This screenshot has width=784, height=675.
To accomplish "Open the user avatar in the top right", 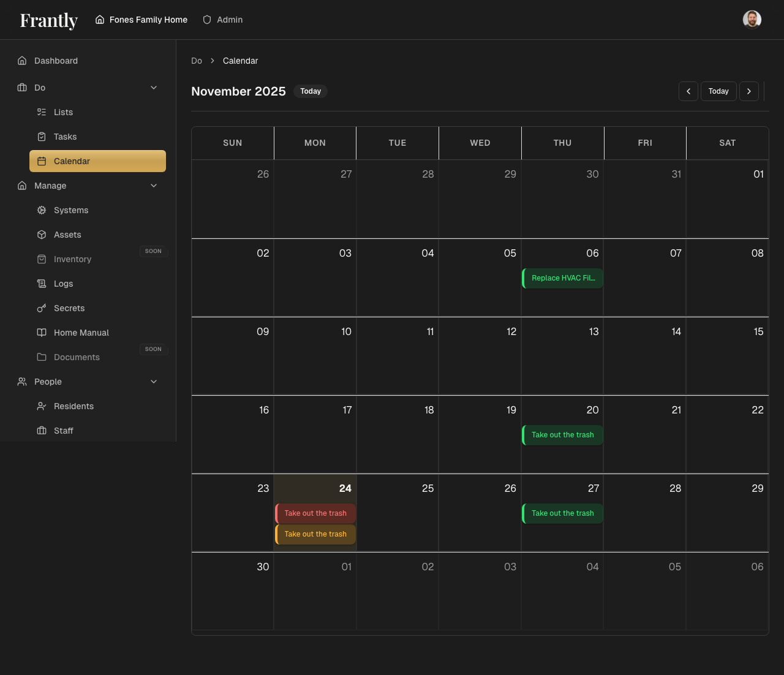I will point(752,19).
